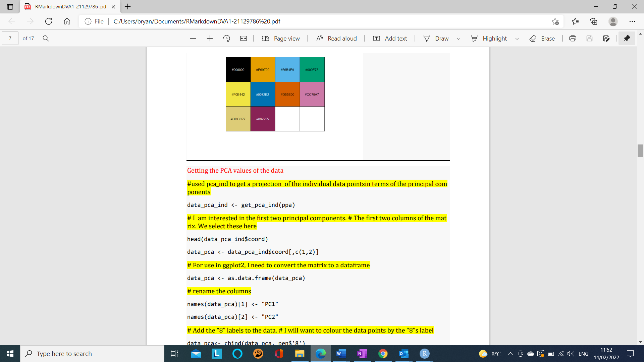
Task: Expand the Highlight color dropdown arrow
Action: 517,39
